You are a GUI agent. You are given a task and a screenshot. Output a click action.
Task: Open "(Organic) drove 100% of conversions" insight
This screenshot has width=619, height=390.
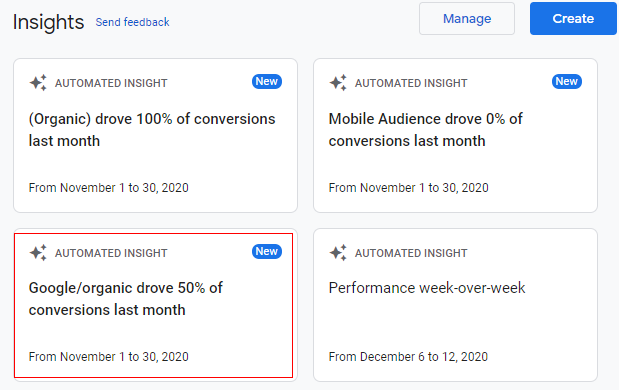pos(152,130)
